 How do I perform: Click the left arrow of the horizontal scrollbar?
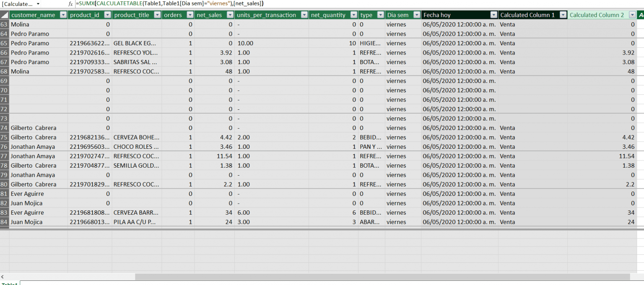tap(3, 277)
